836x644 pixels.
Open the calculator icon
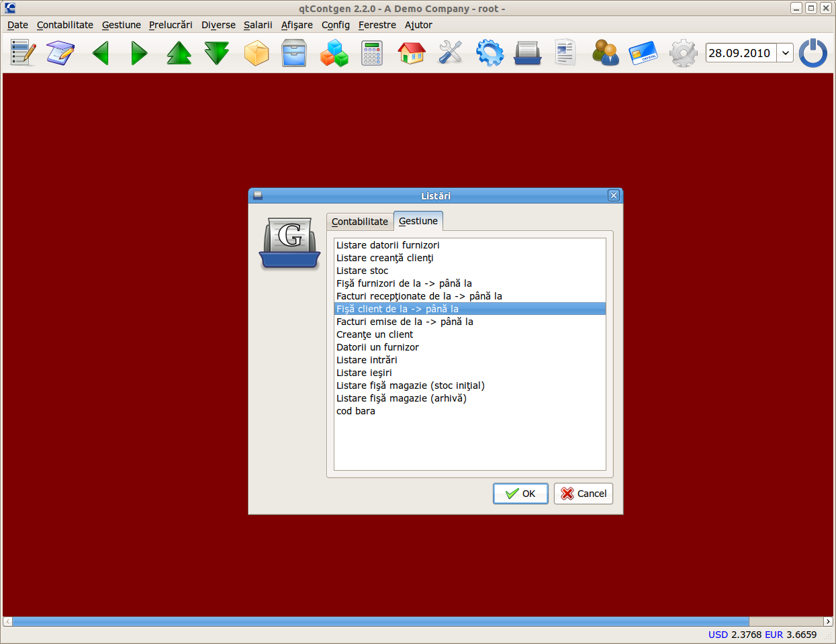371,52
